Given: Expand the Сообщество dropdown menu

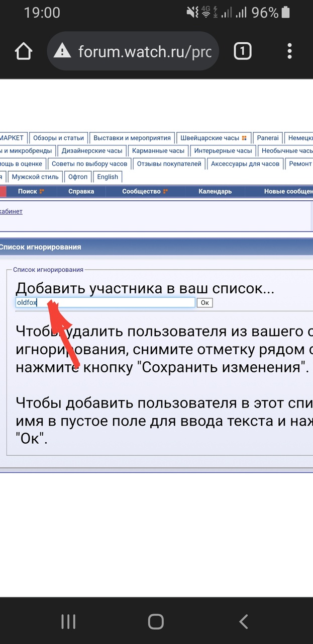Looking at the screenshot, I should tap(144, 191).
